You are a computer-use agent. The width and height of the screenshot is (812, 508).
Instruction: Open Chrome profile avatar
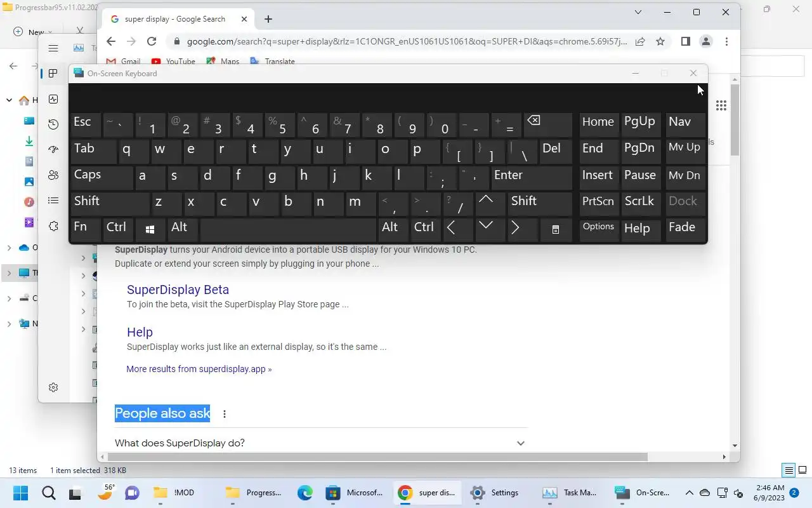(705, 41)
